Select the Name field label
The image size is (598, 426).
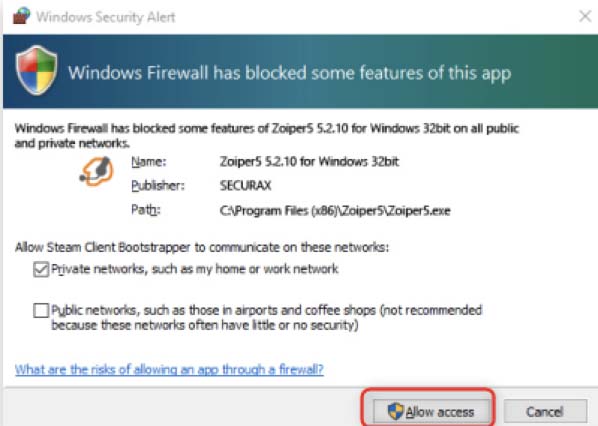point(149,162)
